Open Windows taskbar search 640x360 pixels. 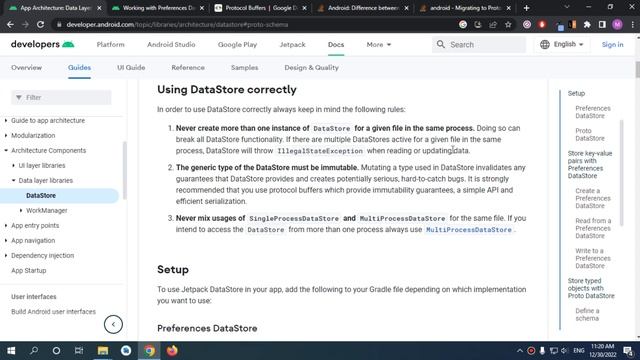click(34, 351)
